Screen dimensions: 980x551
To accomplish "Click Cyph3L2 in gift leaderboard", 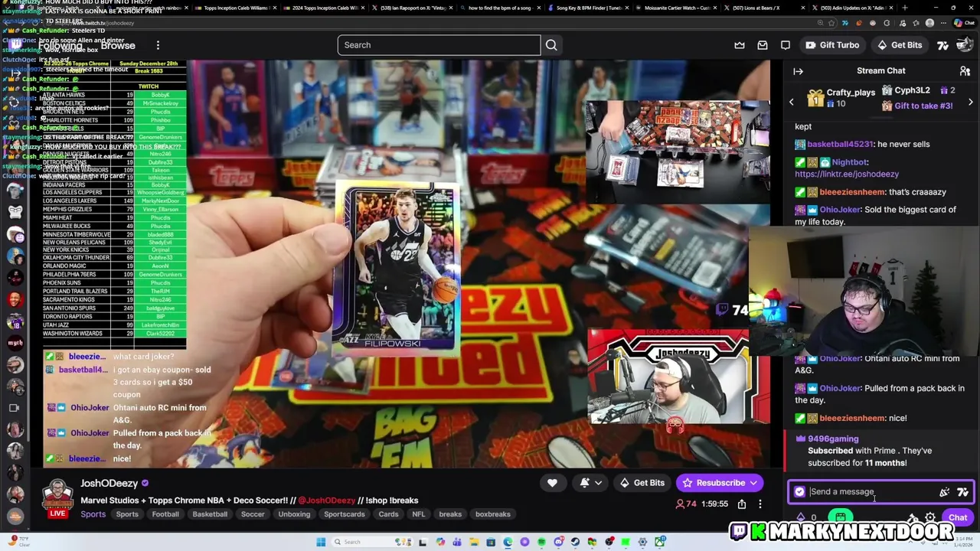I will click(x=912, y=90).
